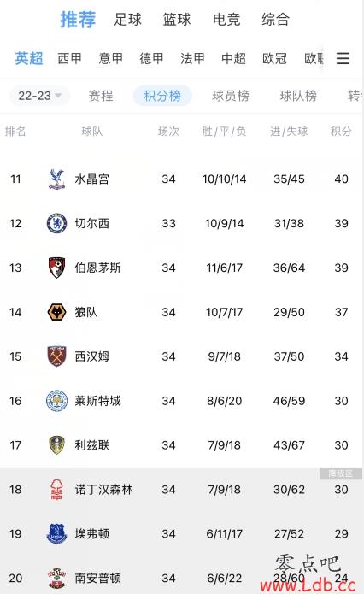The width and height of the screenshot is (364, 594).
Task: Tap the Leicester City club crest
Action: click(x=56, y=401)
